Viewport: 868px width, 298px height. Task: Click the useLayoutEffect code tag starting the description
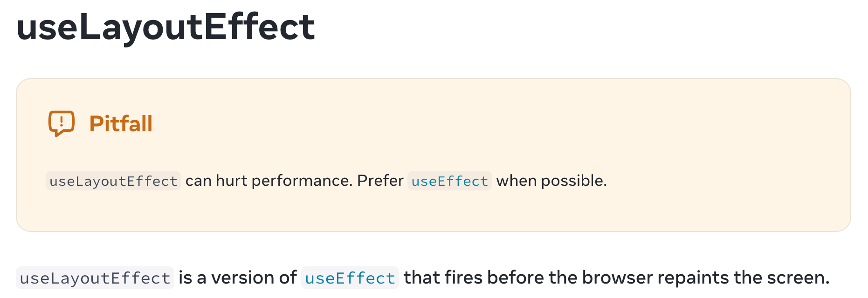tap(95, 278)
